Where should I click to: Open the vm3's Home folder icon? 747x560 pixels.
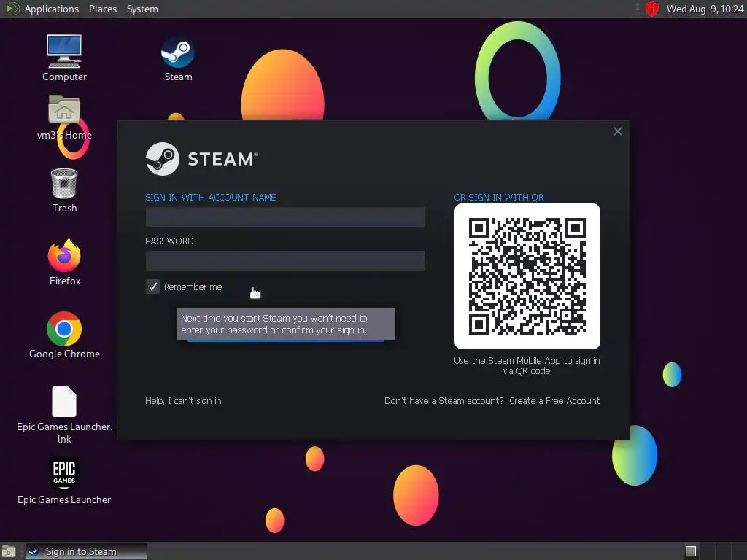click(x=64, y=109)
